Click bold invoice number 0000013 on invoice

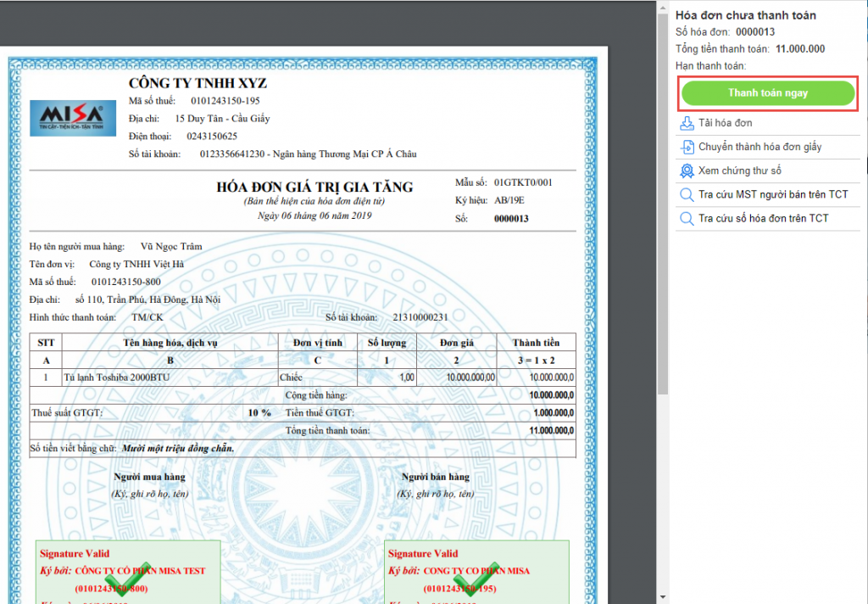(511, 218)
